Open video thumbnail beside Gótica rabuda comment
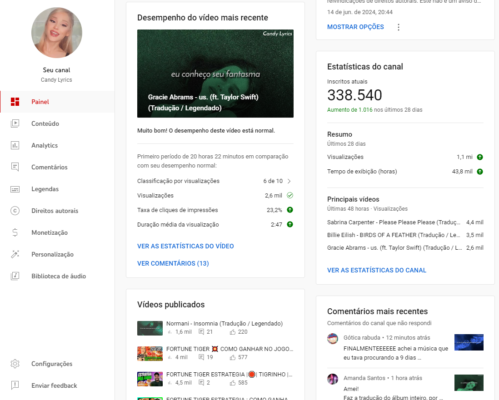This screenshot has height=400, width=499. coord(469,342)
